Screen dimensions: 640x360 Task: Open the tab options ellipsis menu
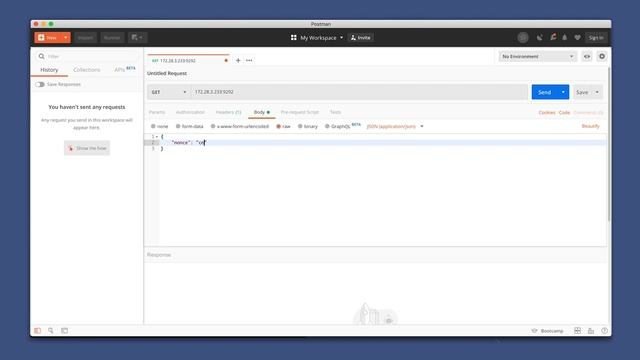click(x=249, y=60)
